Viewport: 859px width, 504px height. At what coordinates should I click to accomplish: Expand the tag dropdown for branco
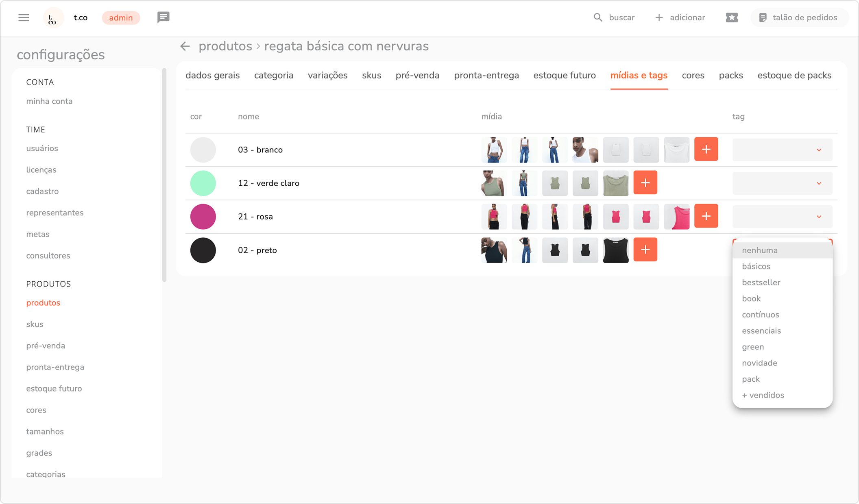coord(819,150)
